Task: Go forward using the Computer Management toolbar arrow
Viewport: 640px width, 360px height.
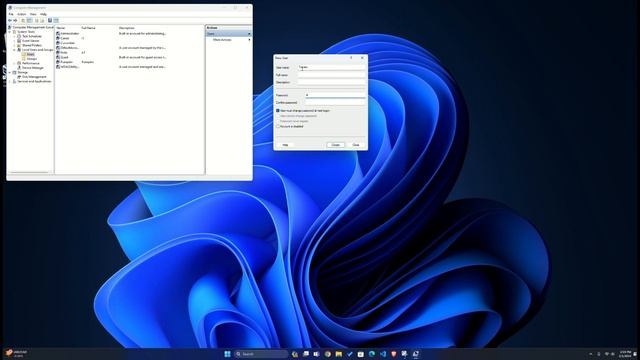Action: click(x=16, y=20)
